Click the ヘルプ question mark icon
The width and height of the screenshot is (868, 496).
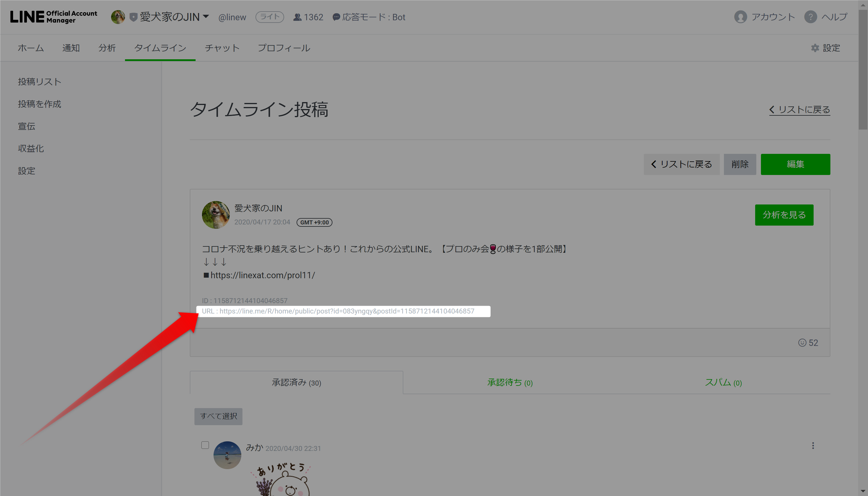pyautogui.click(x=810, y=17)
